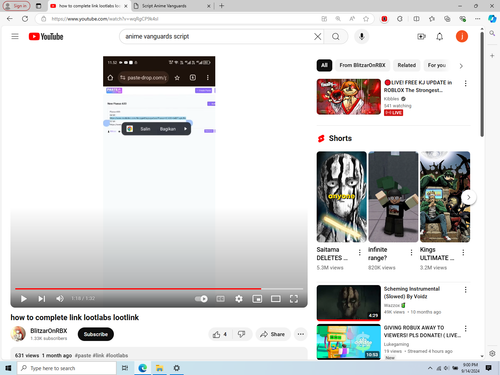Image resolution: width=500 pixels, height=375 pixels.
Task: Open options for the infinite range? short
Action: [x=411, y=252]
